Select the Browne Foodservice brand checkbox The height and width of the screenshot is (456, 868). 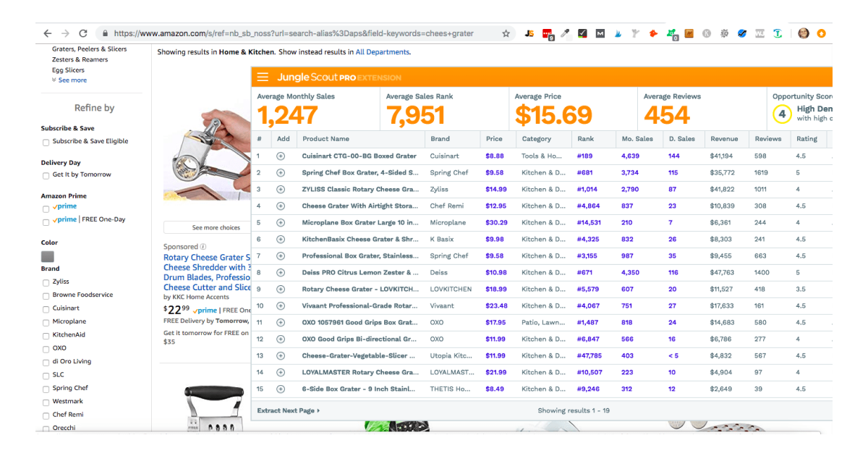click(46, 296)
